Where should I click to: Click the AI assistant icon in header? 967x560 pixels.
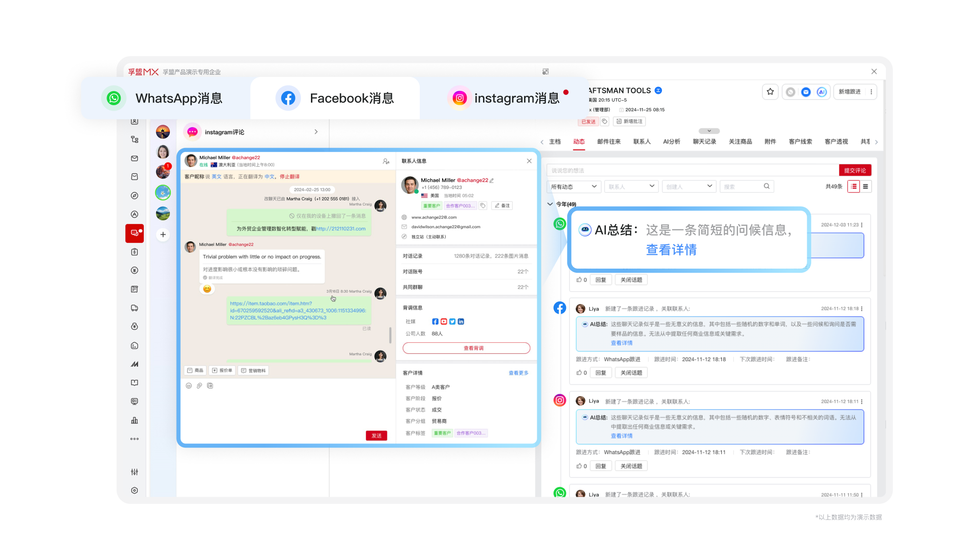pyautogui.click(x=821, y=92)
